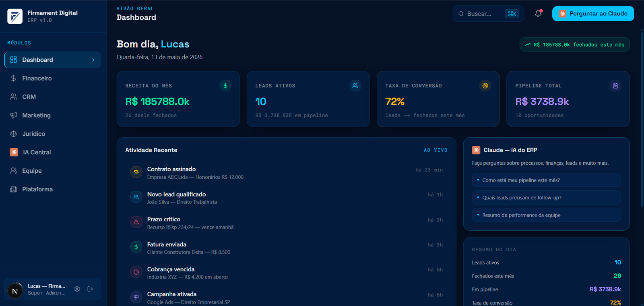644x306 pixels.
Task: Open the Leads Ativos card
Action: point(308,99)
